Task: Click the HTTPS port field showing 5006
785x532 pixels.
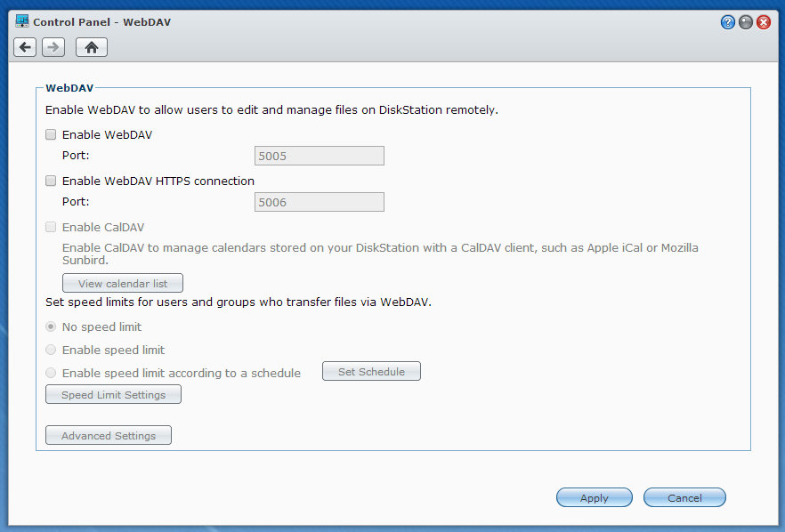Action: coord(320,202)
